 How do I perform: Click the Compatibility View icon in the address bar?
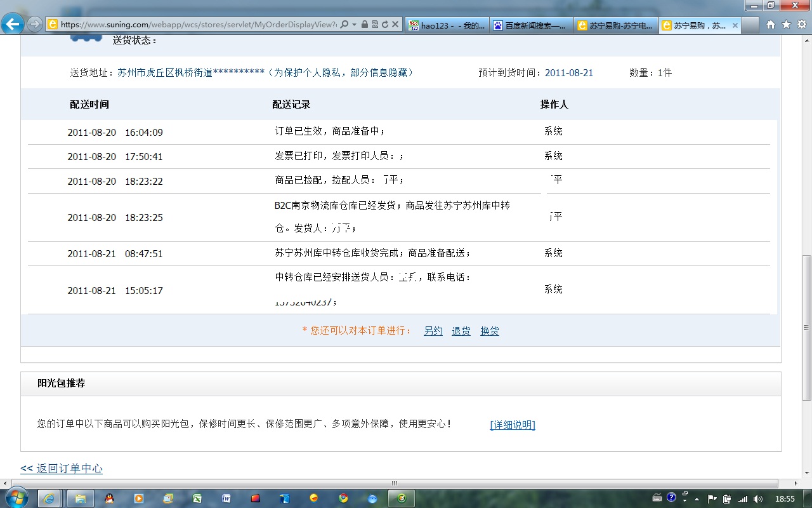374,23
